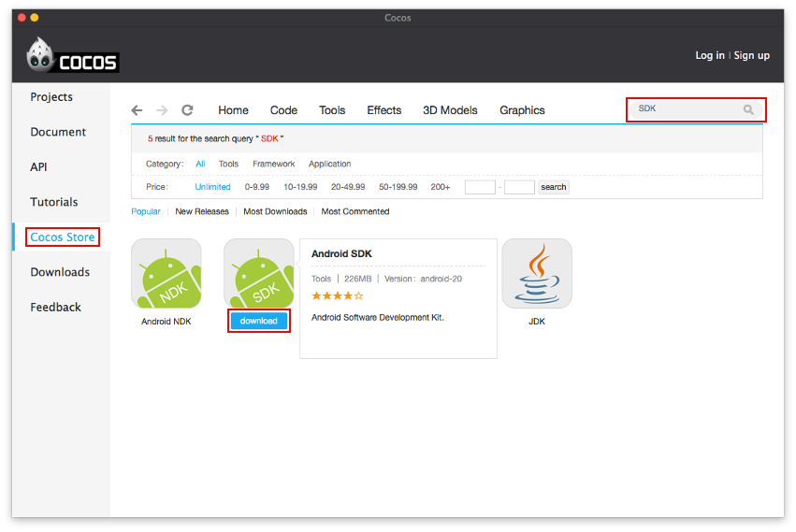Filter category by Application
796x532 pixels.
tap(329, 164)
